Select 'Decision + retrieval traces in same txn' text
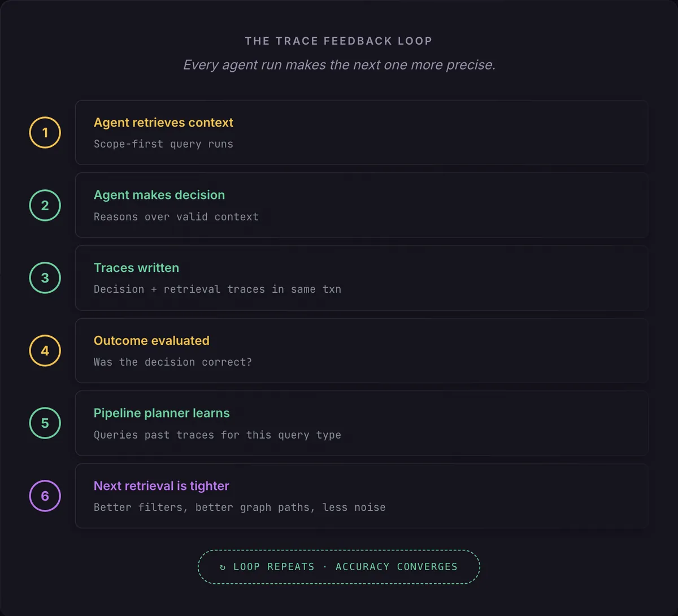Viewport: 678px width, 616px height. coord(217,289)
